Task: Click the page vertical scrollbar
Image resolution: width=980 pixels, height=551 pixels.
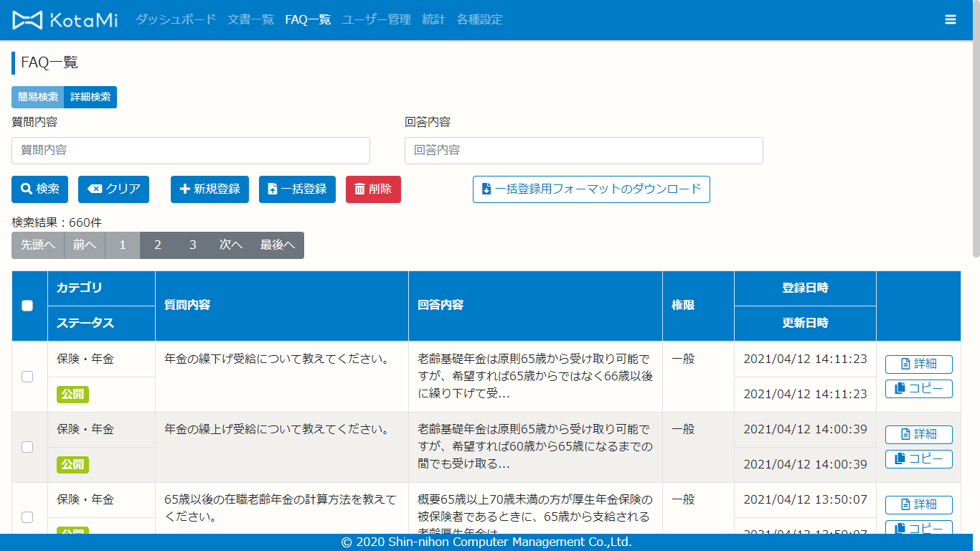Action: pyautogui.click(x=976, y=143)
